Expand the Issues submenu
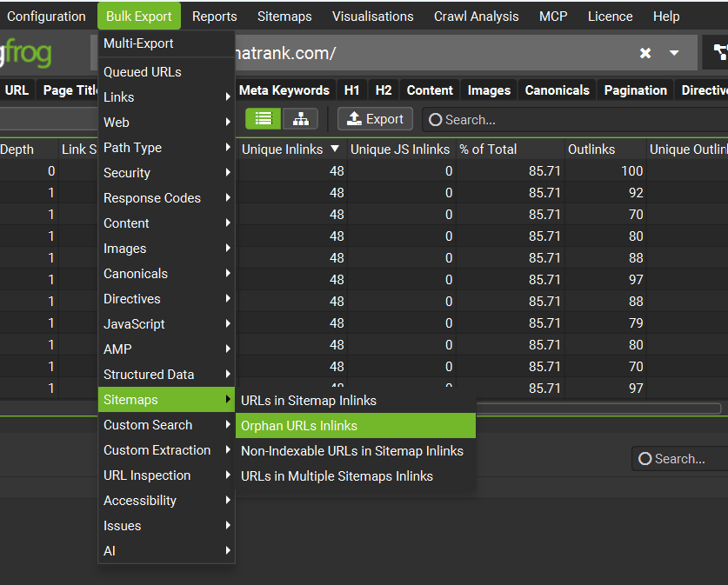The width and height of the screenshot is (728, 585). (166, 526)
